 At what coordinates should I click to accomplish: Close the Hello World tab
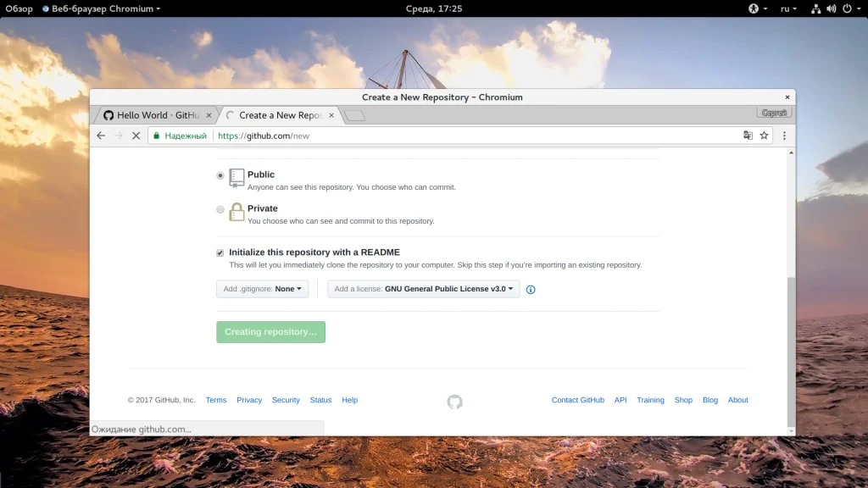[209, 115]
